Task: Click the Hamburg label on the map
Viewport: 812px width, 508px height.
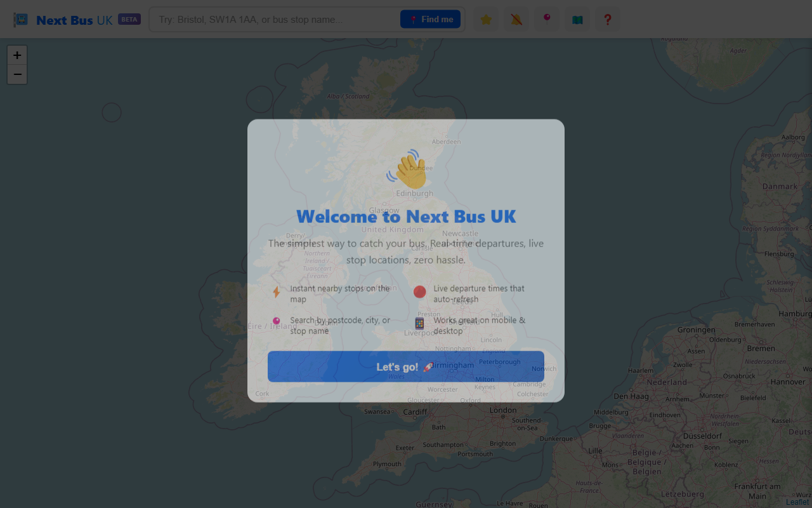Action: [x=794, y=314]
